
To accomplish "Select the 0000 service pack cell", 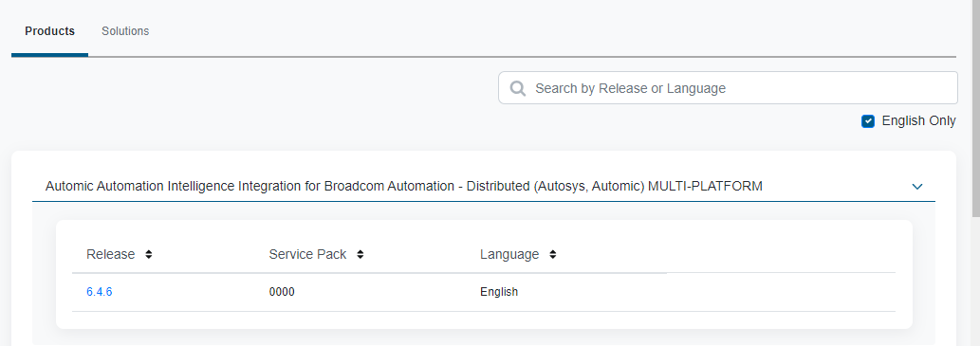I will point(282,292).
